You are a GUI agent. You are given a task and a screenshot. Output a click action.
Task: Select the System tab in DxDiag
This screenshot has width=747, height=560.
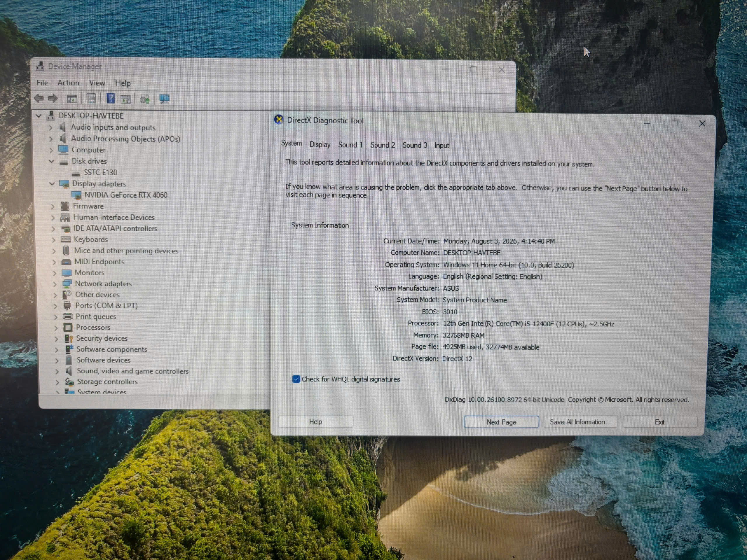pyautogui.click(x=292, y=143)
